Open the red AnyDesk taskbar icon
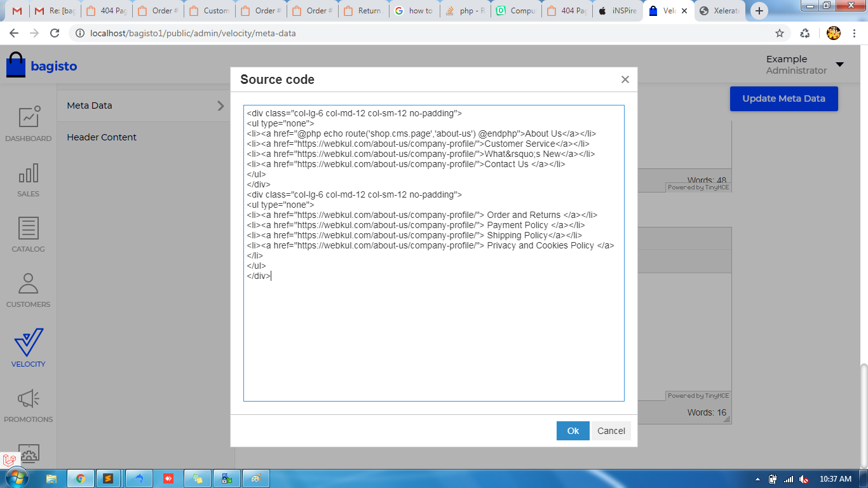This screenshot has width=868, height=488. click(x=168, y=478)
